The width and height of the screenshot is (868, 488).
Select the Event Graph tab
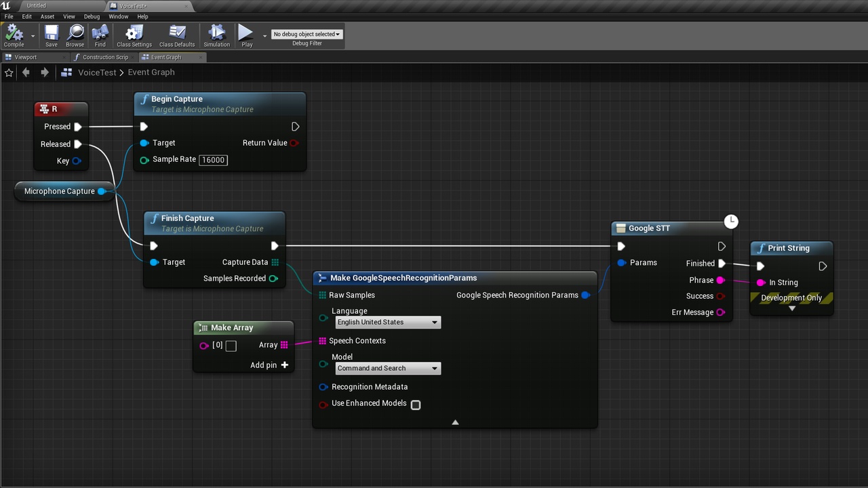[x=172, y=58]
